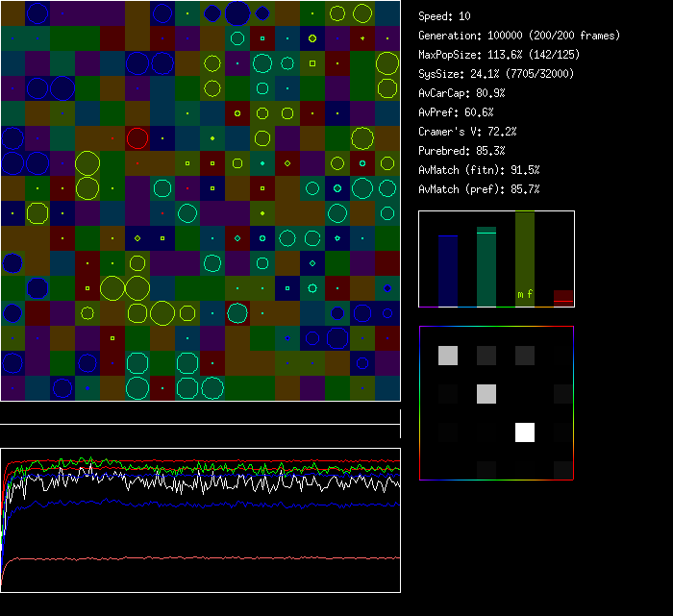Click the red circle in the grid
The width and height of the screenshot is (673, 616).
137,138
